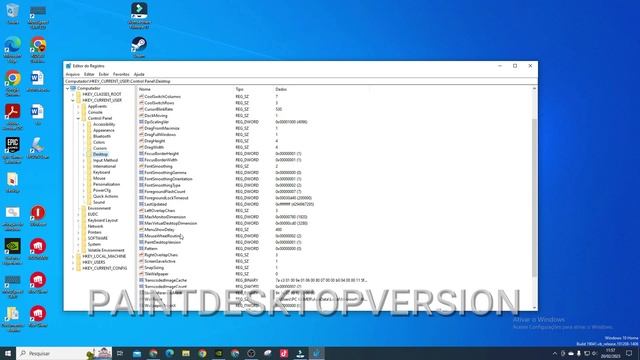This screenshot has height=360, width=640.
Task: Collapse the HKEY_CURRENT_USER node arrow
Action: click(73, 100)
